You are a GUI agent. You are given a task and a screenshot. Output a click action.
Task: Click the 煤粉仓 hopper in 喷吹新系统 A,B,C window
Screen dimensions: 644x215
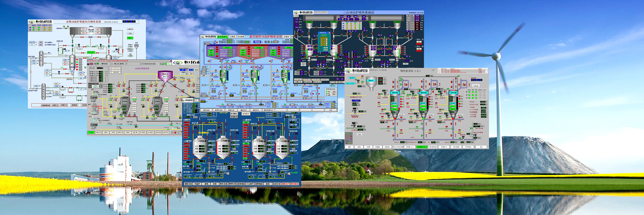(371, 83)
